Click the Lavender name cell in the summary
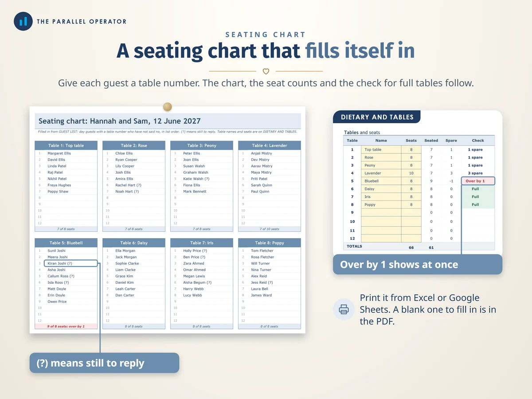 coord(381,173)
